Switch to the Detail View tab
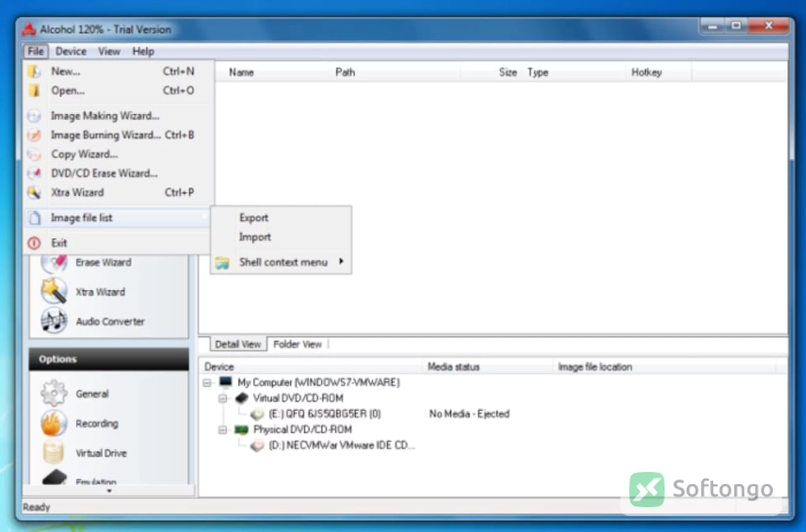This screenshot has width=806, height=532. point(238,344)
